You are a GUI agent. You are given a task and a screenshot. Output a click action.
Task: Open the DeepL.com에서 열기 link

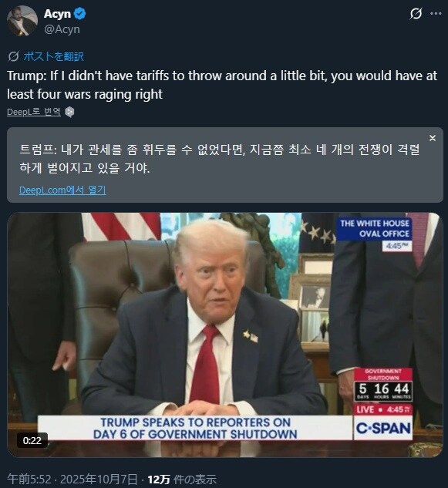tap(62, 190)
